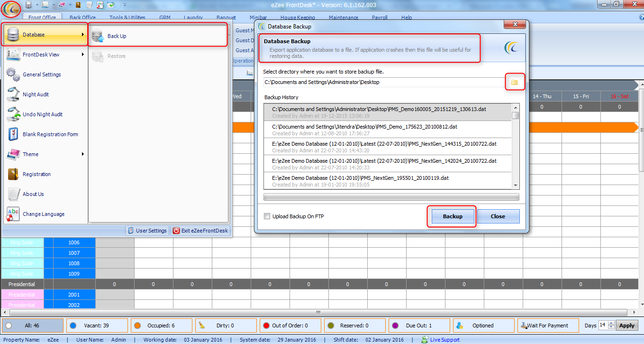Select PMS_Demo_175623_20100812.dat backup entry
Screen dimensions: 644x344
388,130
